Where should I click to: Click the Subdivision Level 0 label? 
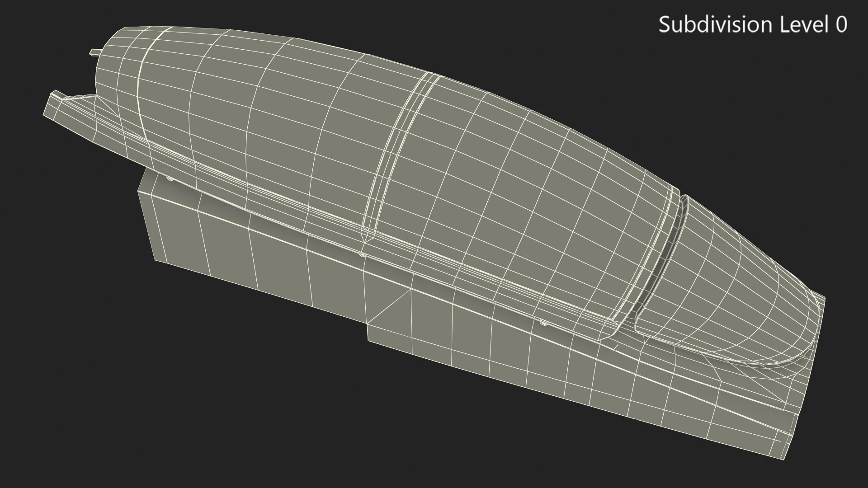(753, 24)
